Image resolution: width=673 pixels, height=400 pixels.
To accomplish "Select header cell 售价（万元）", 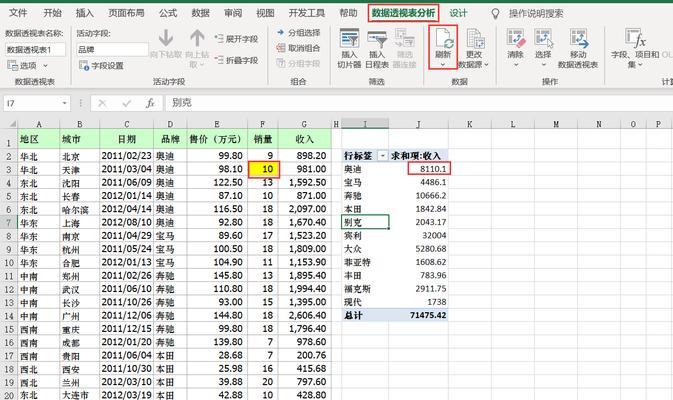I will click(217, 139).
